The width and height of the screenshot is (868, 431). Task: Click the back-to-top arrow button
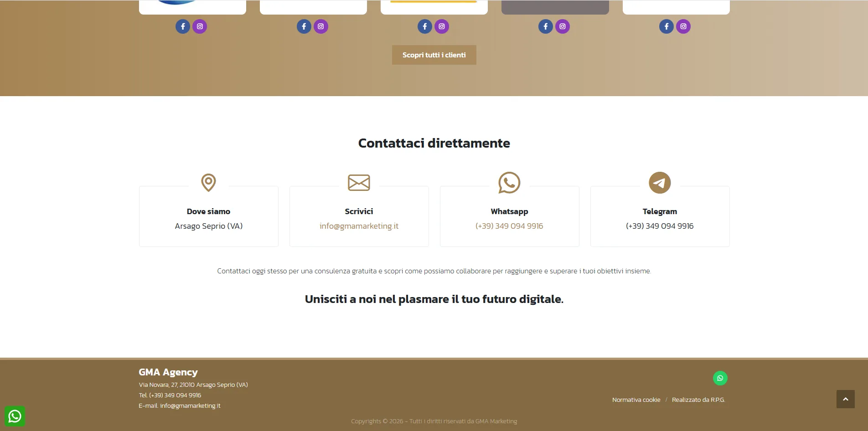(846, 399)
